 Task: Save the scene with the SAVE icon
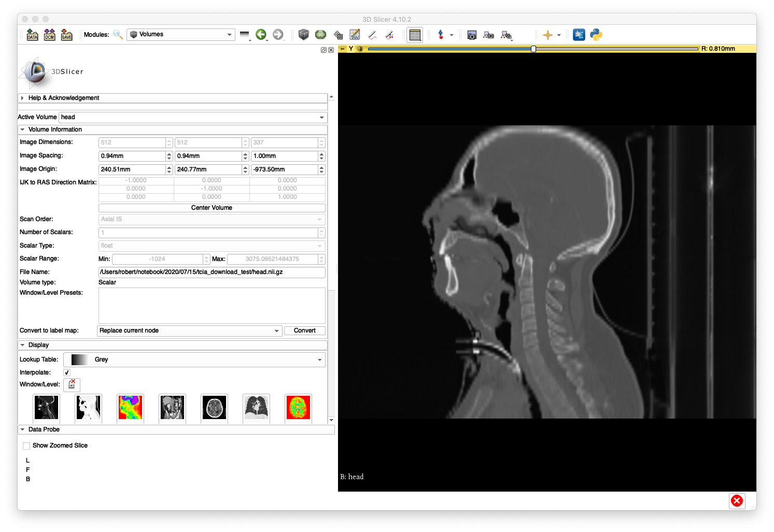point(66,34)
